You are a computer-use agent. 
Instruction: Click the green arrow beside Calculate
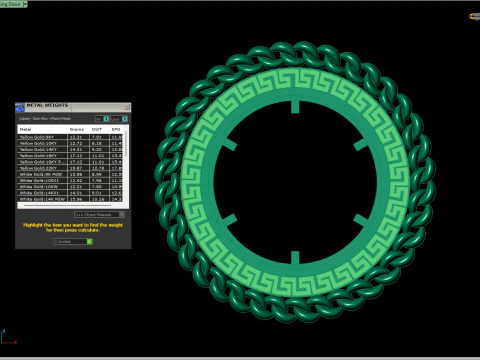click(x=89, y=241)
